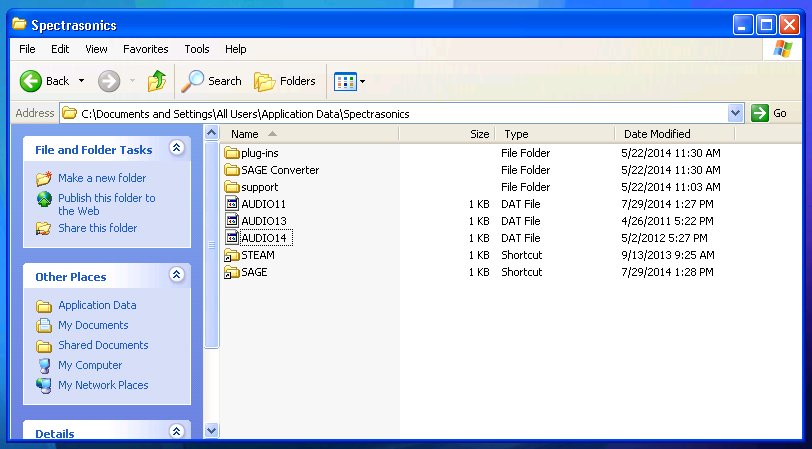
Task: Open the Shared Documents link
Action: (103, 345)
